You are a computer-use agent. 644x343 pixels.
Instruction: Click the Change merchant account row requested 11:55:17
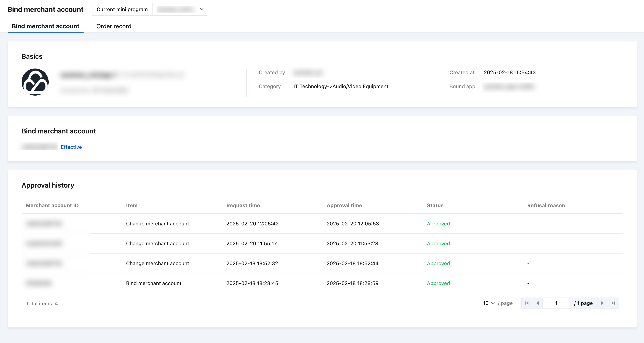[x=157, y=244]
